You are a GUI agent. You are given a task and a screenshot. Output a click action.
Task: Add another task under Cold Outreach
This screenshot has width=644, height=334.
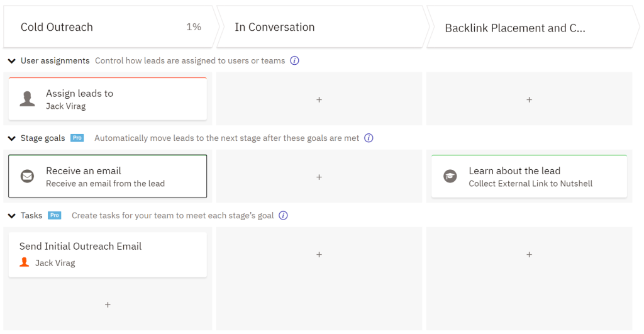click(108, 305)
